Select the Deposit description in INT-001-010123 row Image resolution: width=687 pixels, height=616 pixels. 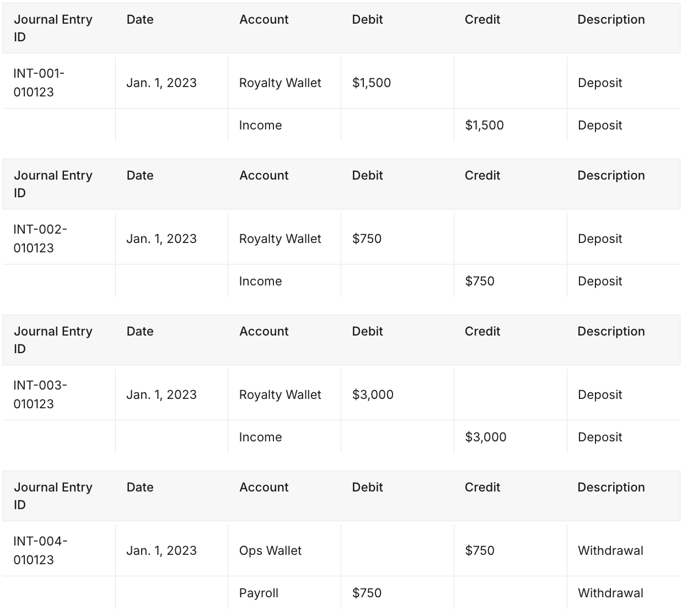pos(600,83)
